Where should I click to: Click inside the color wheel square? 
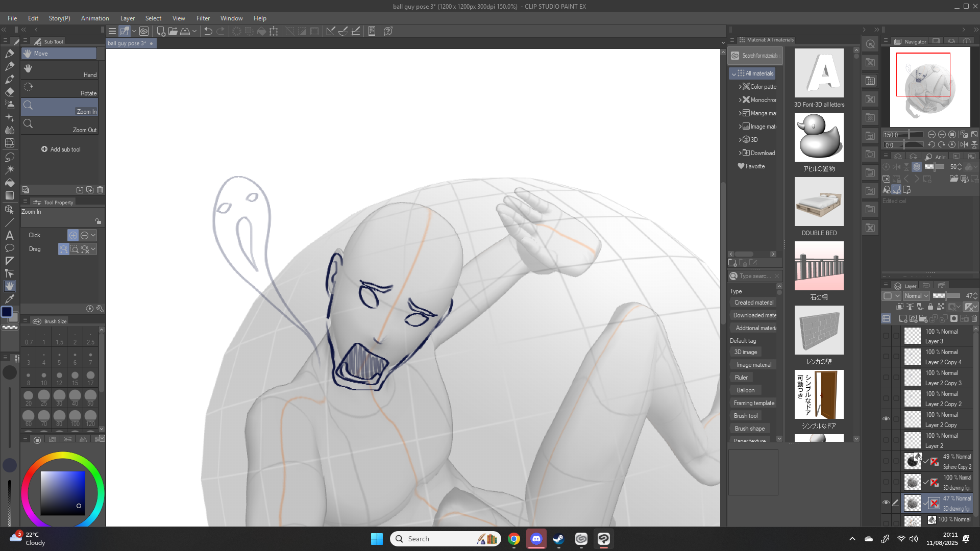[62, 493]
